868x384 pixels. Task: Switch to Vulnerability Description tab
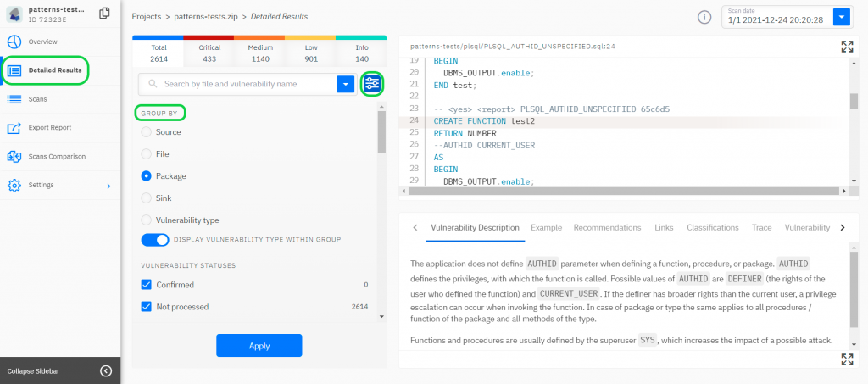pos(475,228)
